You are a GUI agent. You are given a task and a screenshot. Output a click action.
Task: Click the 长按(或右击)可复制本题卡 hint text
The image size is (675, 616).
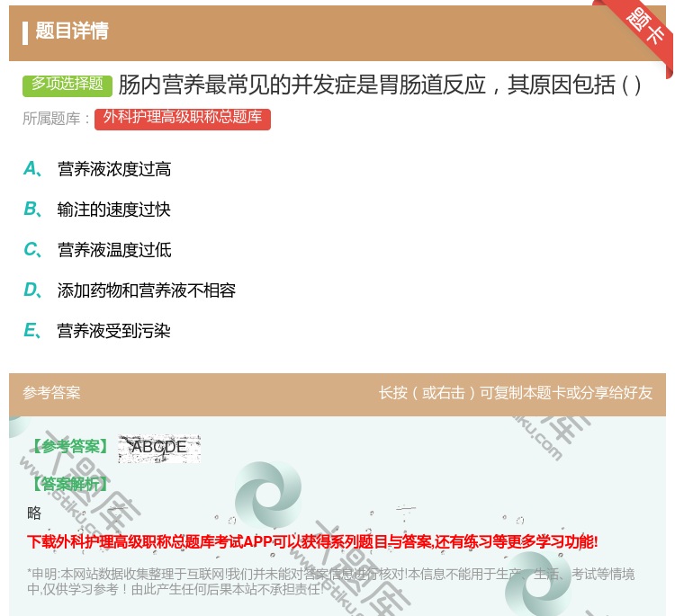515,393
